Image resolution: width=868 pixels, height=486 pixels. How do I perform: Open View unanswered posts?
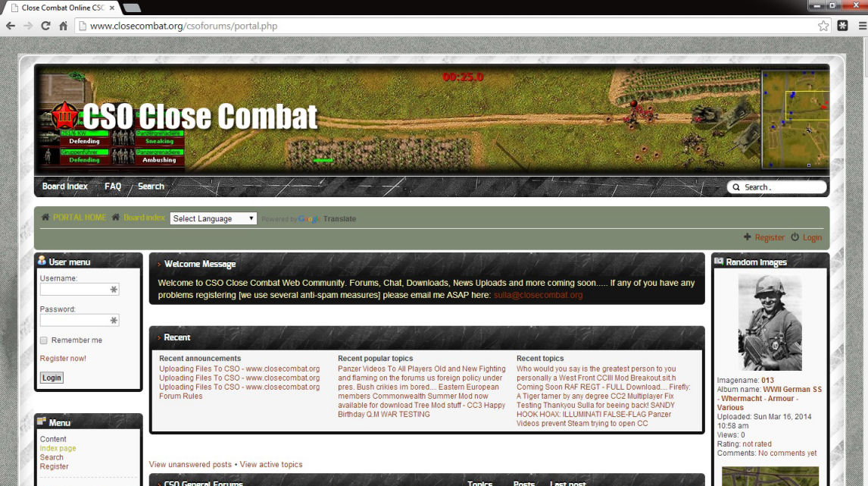tap(190, 464)
